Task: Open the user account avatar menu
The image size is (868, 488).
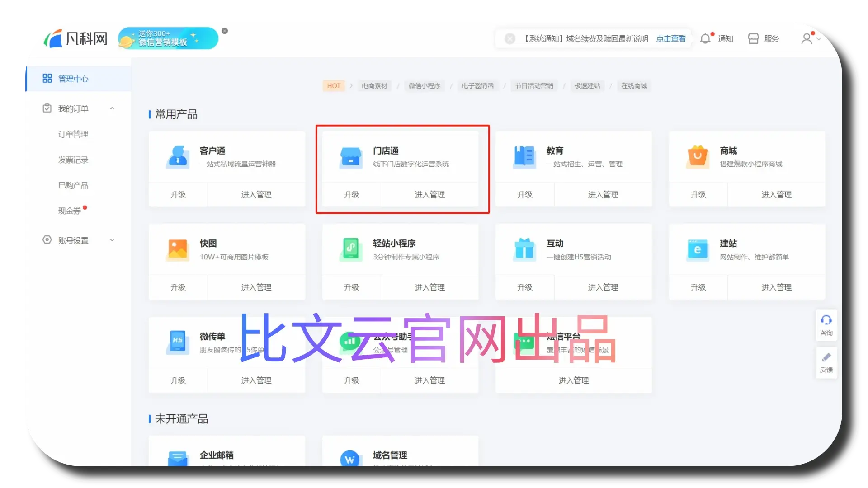Action: coord(807,39)
